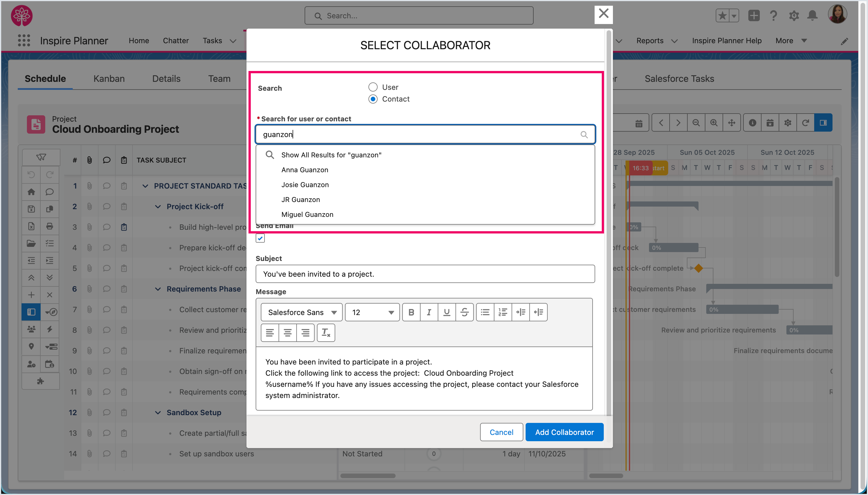Apply strikethrough formatting in message editor
Image resolution: width=868 pixels, height=495 pixels.
[464, 312]
